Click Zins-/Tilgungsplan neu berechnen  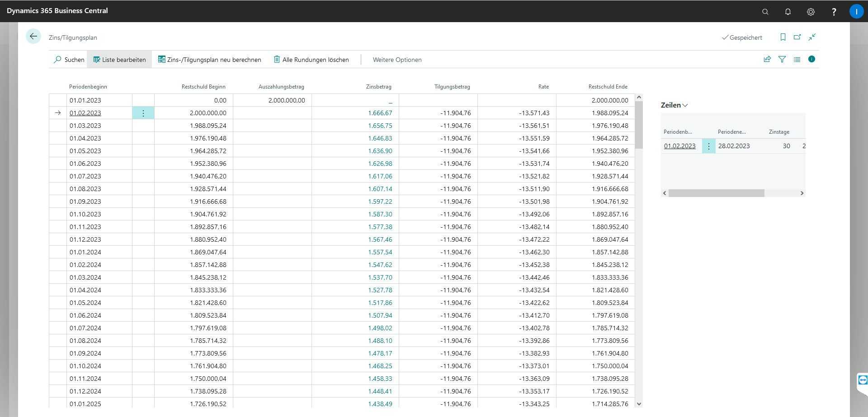(x=209, y=60)
